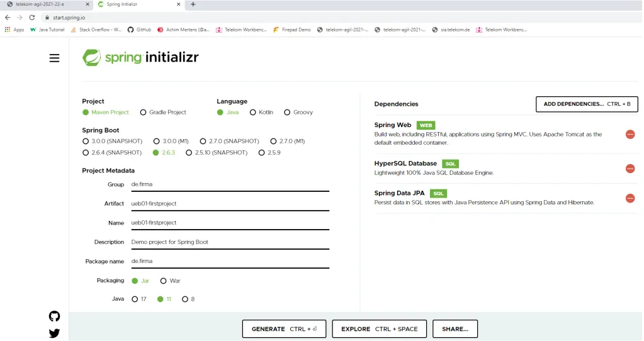This screenshot has width=644, height=341.
Task: Open the first Telekom Workbench bookmark
Action: pos(242,30)
